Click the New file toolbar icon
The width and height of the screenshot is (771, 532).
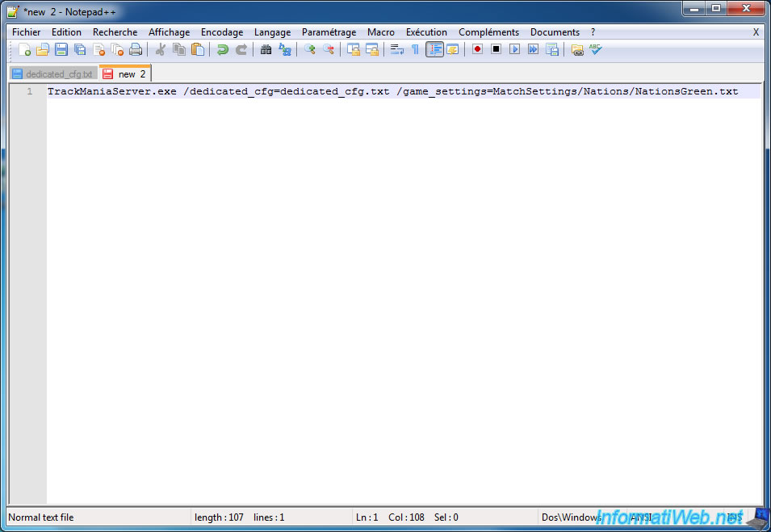pos(24,49)
